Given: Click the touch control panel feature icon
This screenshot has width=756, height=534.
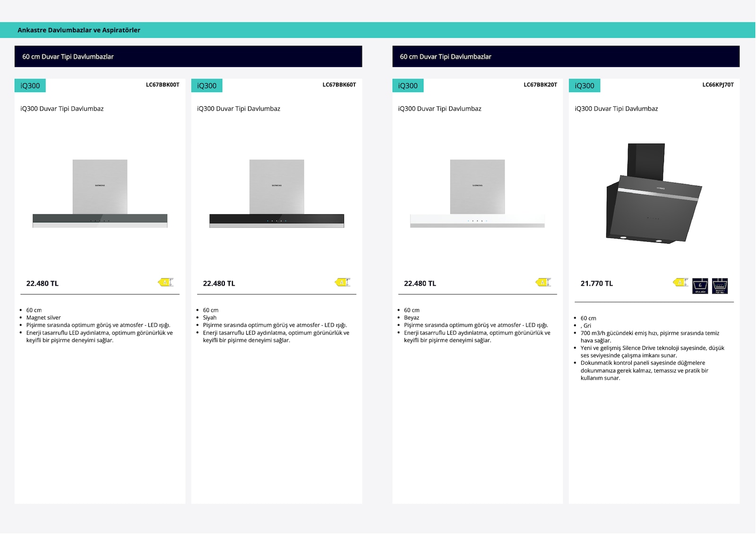Looking at the screenshot, I should (720, 286).
